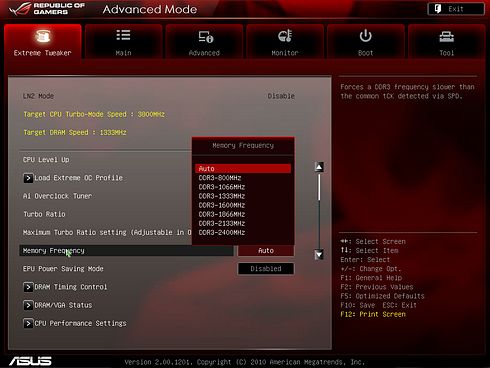Screen dimensions: 490x368
Task: Click the Tool tab printer icon
Action: [x=446, y=36]
